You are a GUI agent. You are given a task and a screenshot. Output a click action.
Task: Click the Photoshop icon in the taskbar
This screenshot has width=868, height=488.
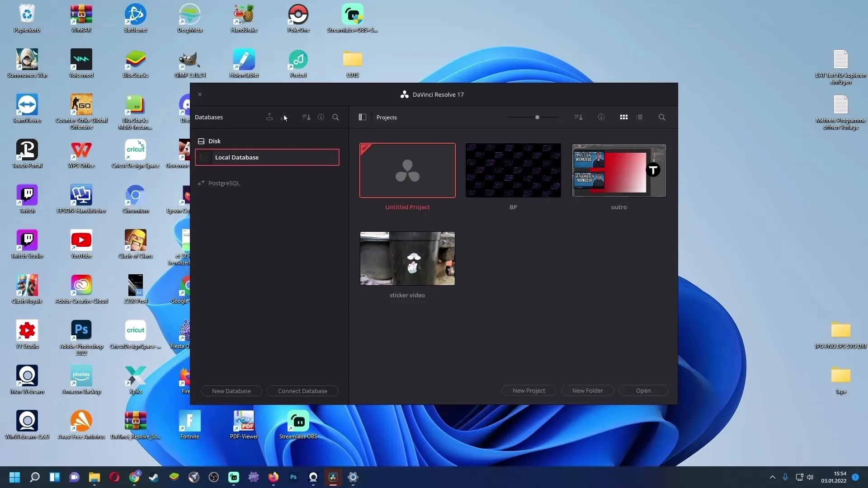point(293,477)
